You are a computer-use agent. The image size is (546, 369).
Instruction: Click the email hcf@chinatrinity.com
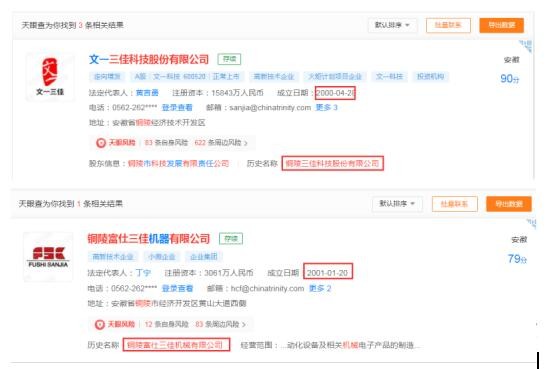point(267,289)
